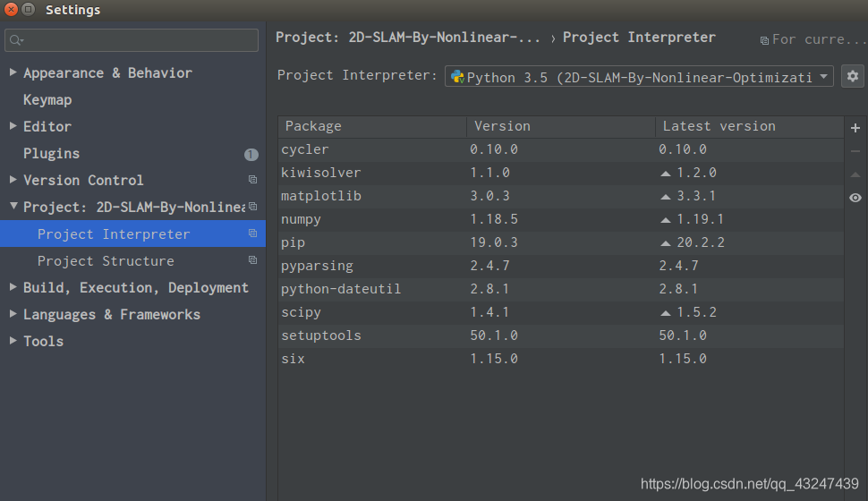Select the six package row
Image resolution: width=868 pixels, height=501 pixels.
(561, 359)
